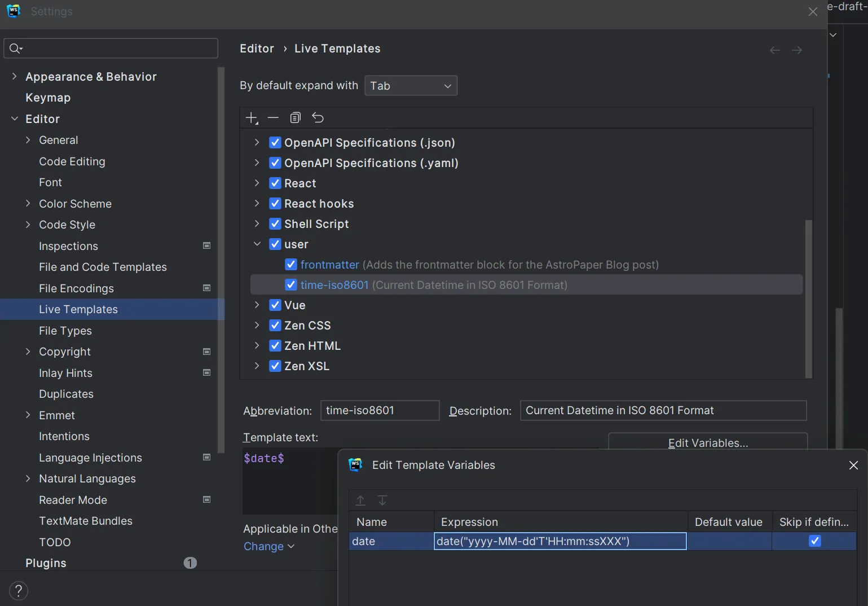
Task: Disable the time-iso8601 template checkbox
Action: 291,285
